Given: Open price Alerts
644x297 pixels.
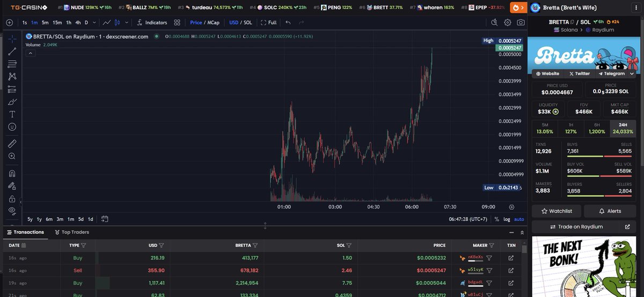Looking at the screenshot, I should [x=610, y=211].
